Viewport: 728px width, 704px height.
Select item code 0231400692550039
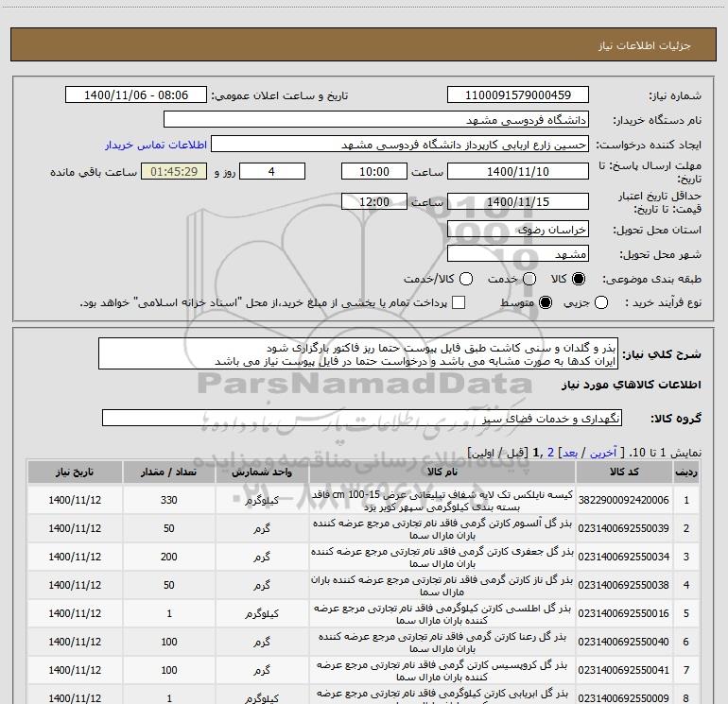tap(624, 528)
